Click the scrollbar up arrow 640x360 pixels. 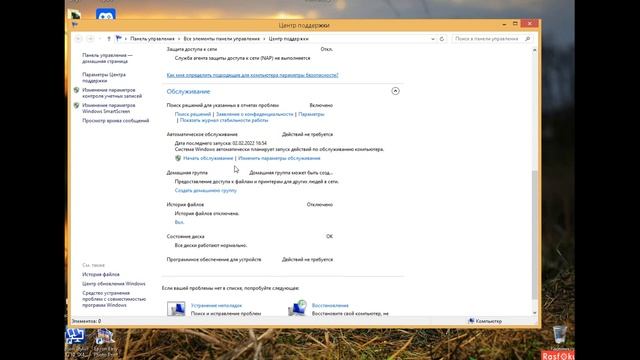click(535, 50)
